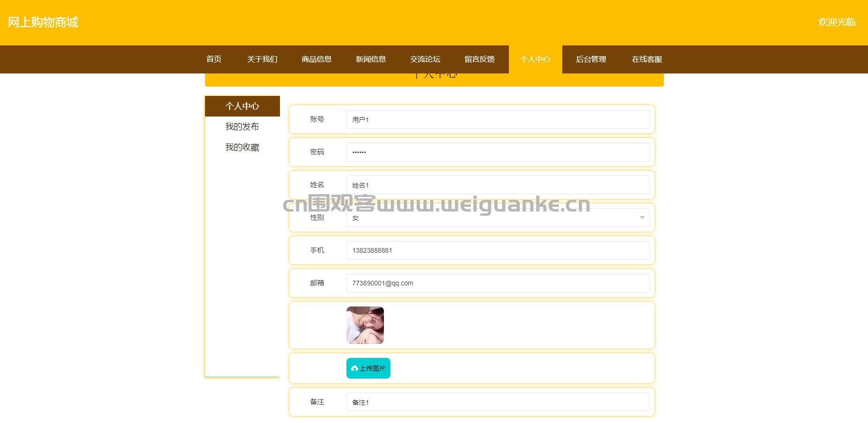Click the 网上购物商城 site title
Viewport: 868px width, 423px height.
point(43,22)
